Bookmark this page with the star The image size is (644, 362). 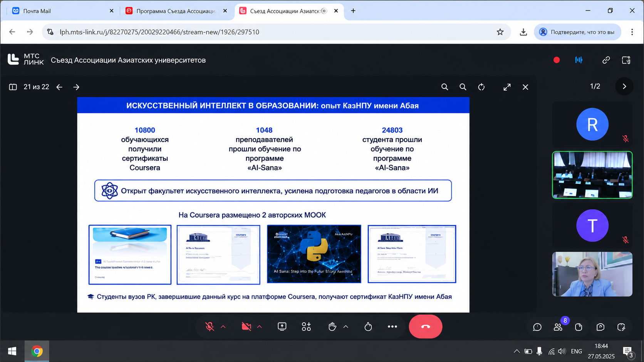pyautogui.click(x=500, y=32)
